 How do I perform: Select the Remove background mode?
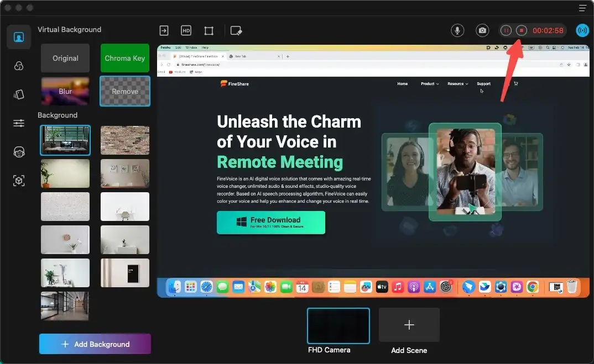[x=124, y=91]
